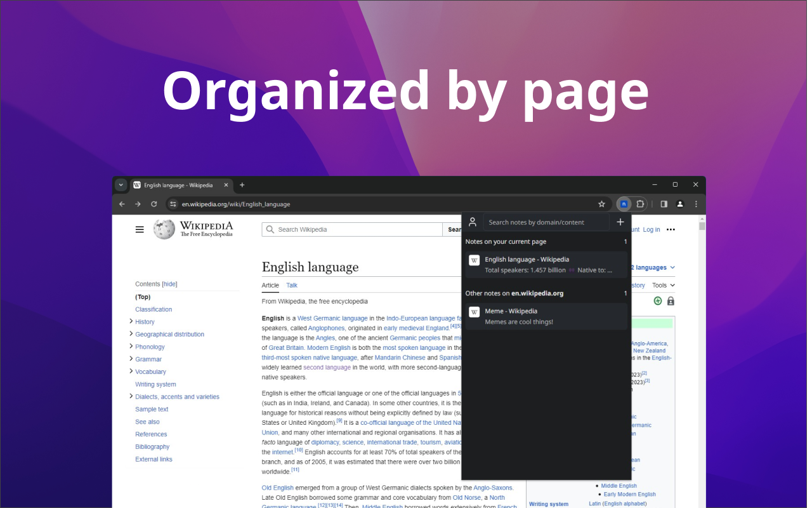
Task: Expand the Vocabulary section chevron
Action: pos(131,371)
